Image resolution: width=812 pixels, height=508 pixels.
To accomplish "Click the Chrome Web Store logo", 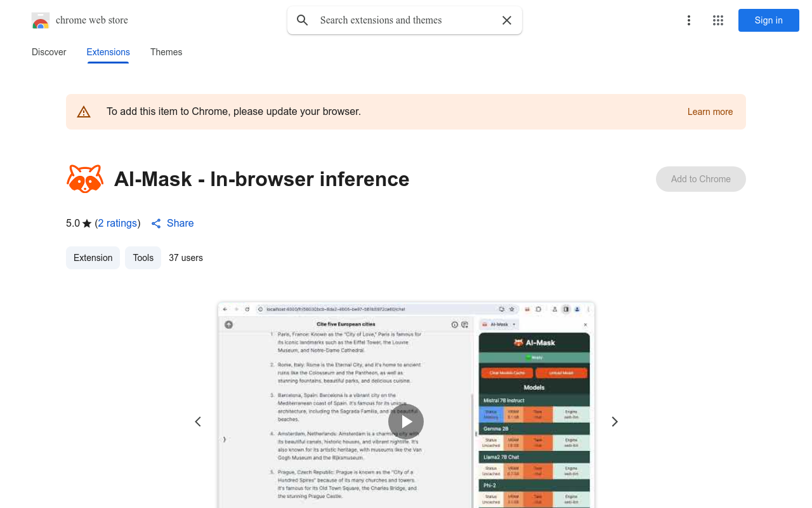I will pyautogui.click(x=41, y=20).
